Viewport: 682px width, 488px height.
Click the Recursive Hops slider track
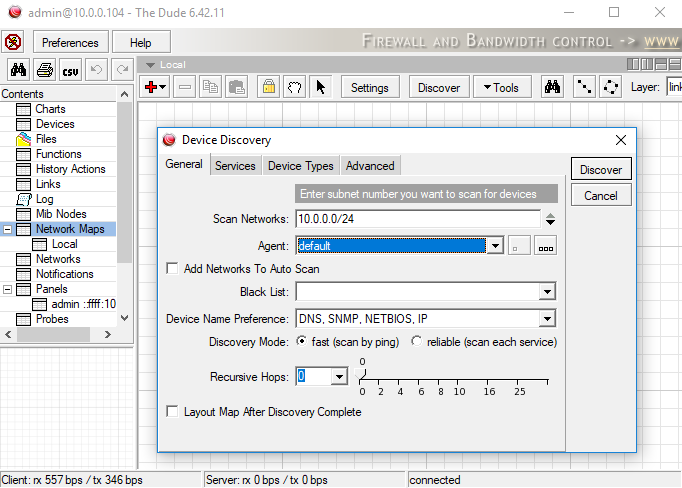tap(450, 379)
